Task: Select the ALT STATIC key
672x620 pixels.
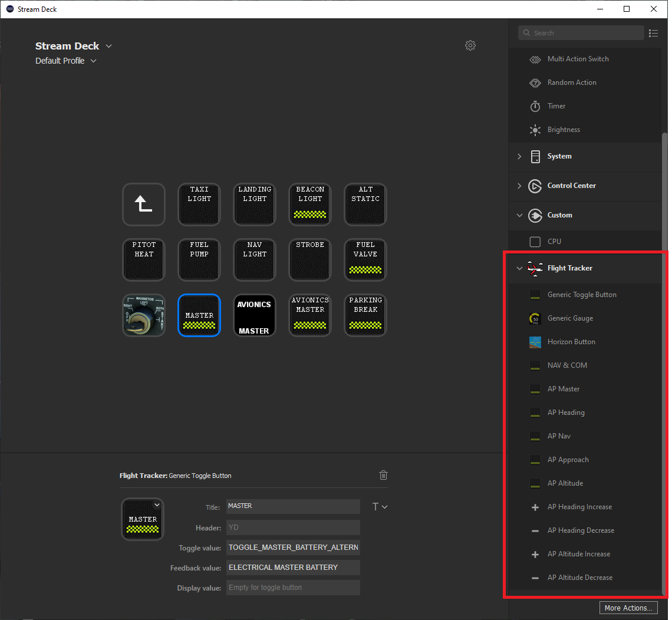Action: click(x=365, y=205)
